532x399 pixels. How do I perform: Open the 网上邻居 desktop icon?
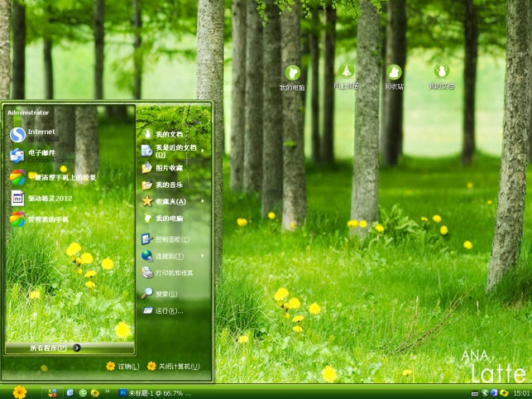tap(345, 74)
